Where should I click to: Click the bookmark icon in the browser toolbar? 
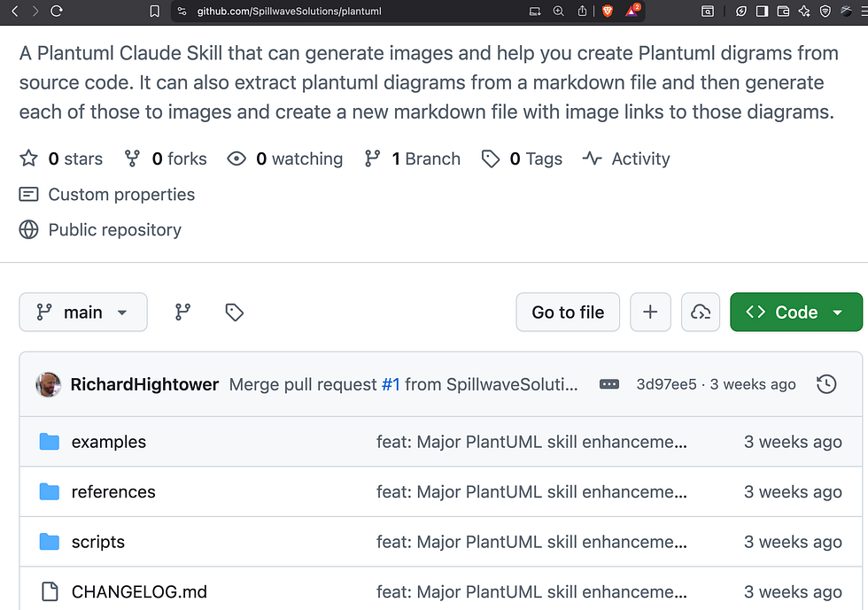coord(155,12)
